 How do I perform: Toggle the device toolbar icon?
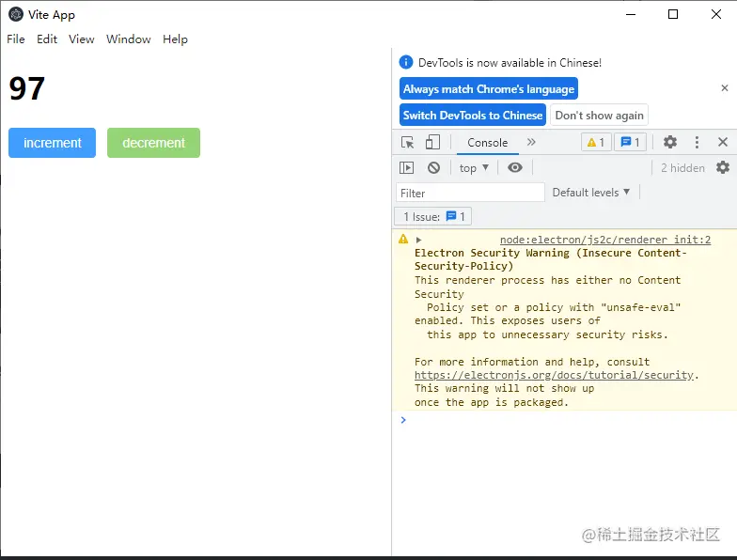(x=432, y=143)
